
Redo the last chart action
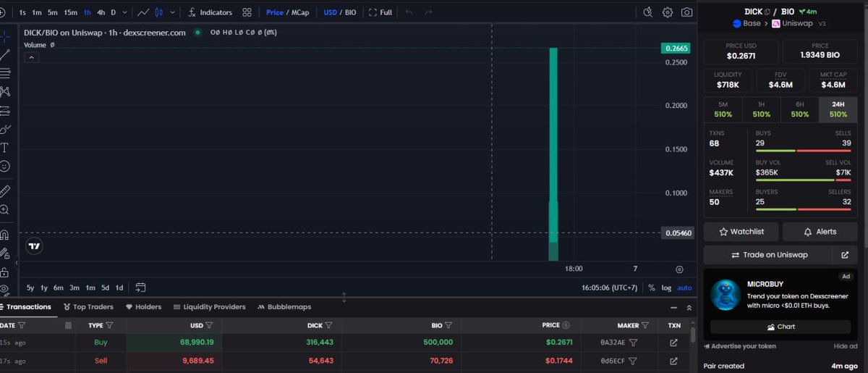click(x=429, y=12)
